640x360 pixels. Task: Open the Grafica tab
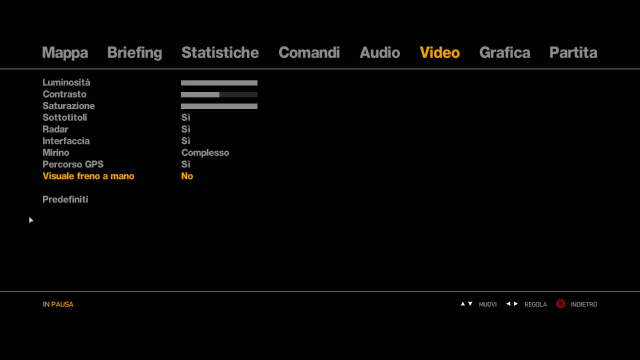504,53
